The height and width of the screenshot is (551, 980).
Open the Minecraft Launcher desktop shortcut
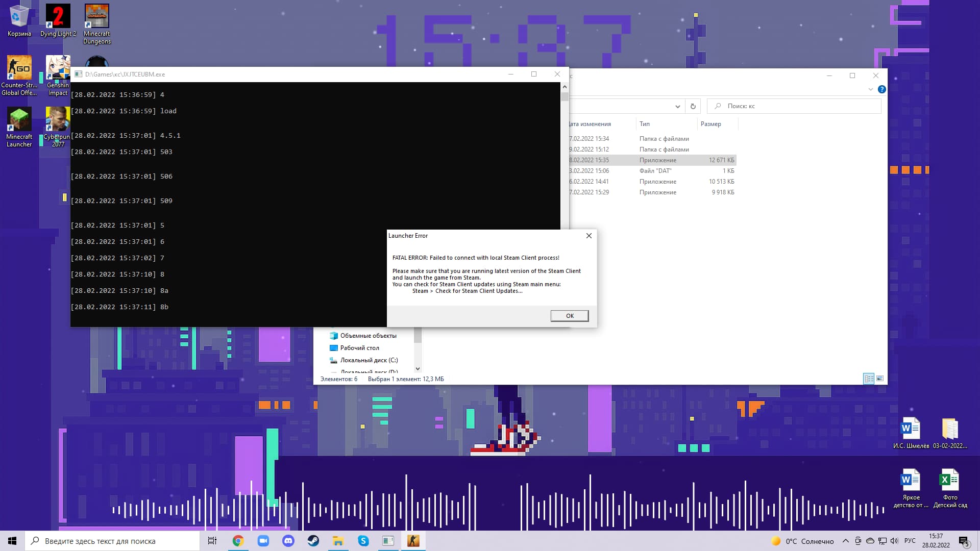click(x=19, y=127)
